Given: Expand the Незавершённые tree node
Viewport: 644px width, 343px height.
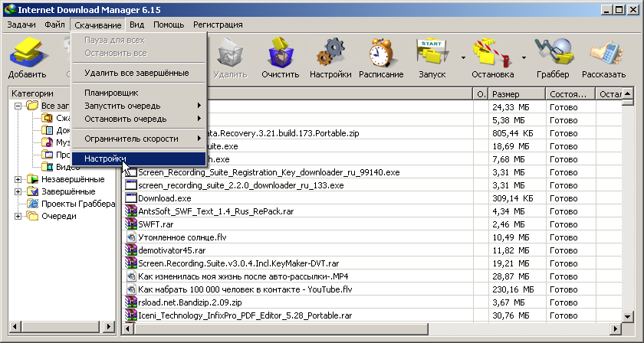Looking at the screenshot, I should point(18,179).
